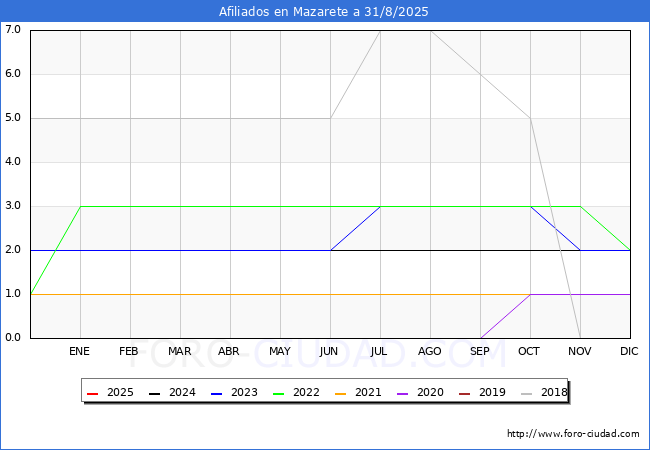Click the ENE month axis label

tap(79, 351)
